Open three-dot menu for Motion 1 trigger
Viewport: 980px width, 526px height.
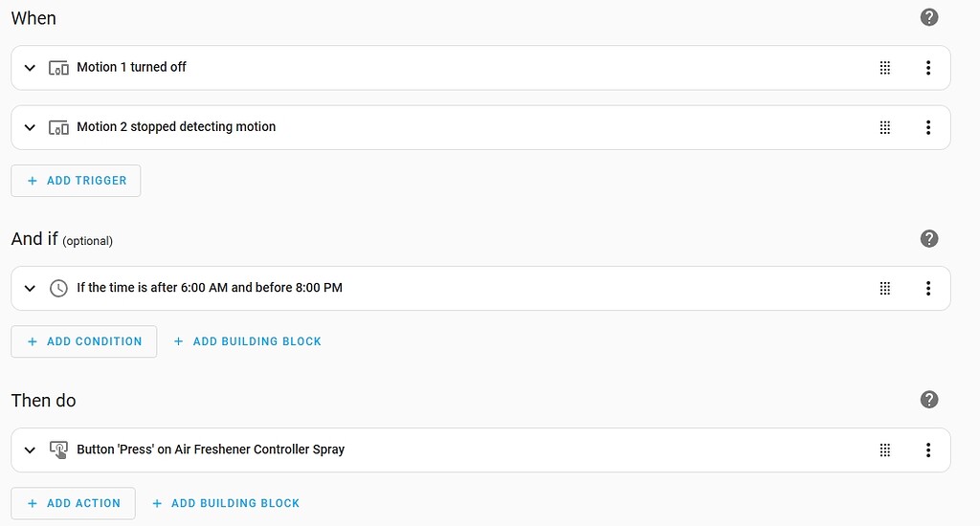pyautogui.click(x=927, y=68)
